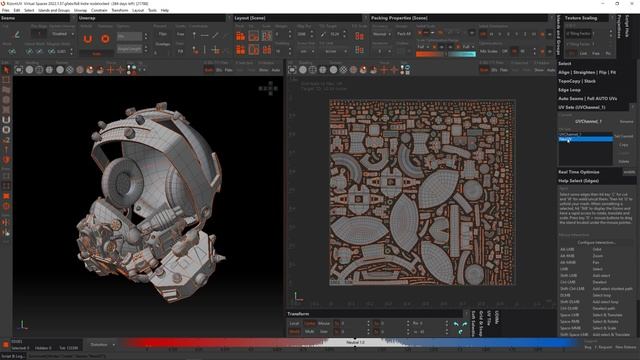Click the lower Pack icon in Layout
This screenshot has height=360, width=640.
tap(240, 50)
